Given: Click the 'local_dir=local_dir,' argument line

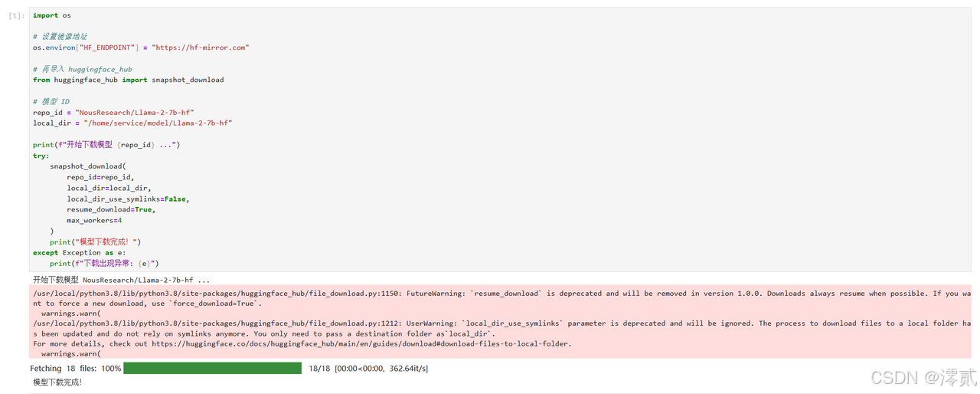Looking at the screenshot, I should [x=109, y=188].
